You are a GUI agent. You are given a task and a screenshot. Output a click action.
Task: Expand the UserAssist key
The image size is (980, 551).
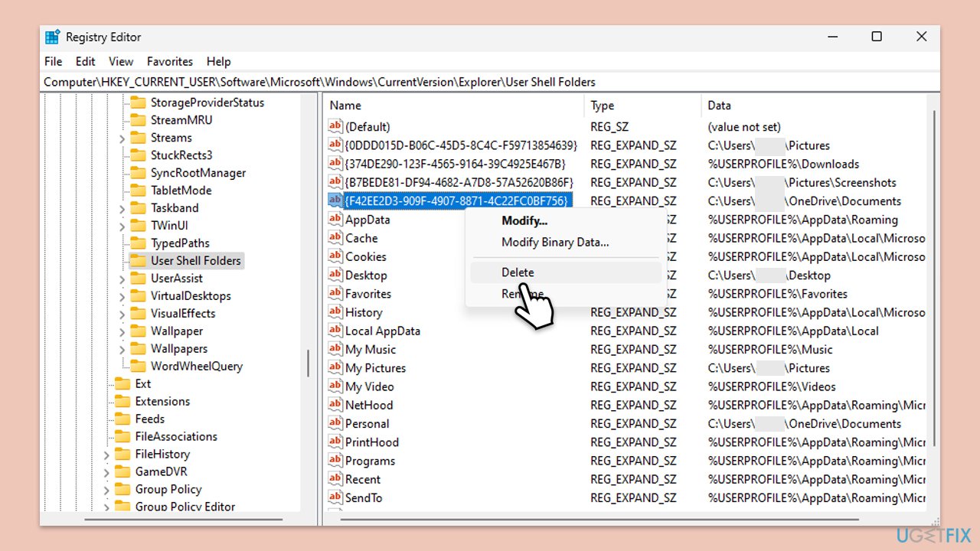coord(122,279)
